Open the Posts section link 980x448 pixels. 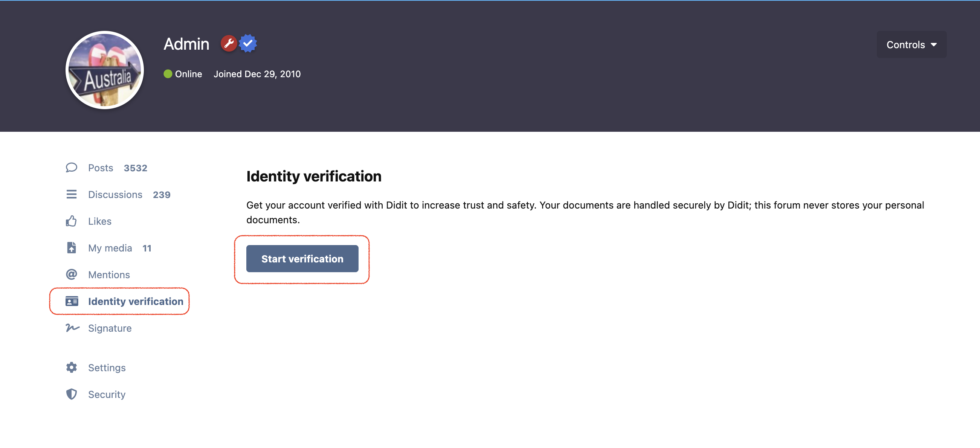(101, 168)
